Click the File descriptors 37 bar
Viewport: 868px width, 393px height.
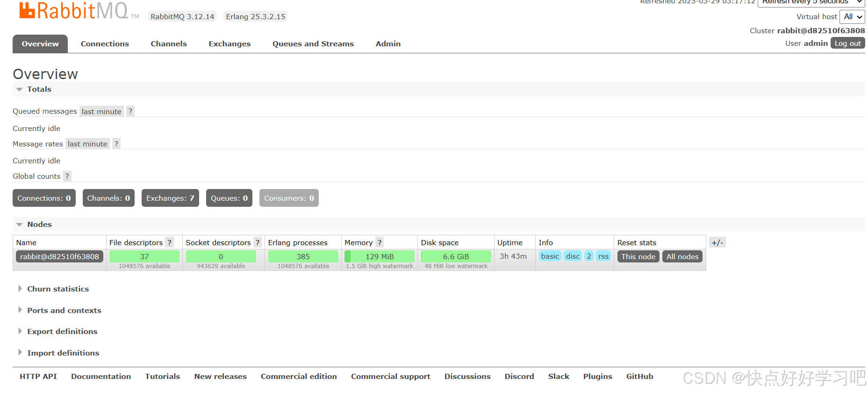click(144, 256)
